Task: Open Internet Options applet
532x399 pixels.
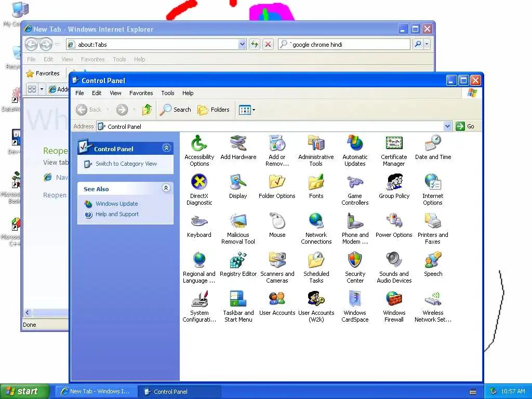Action: pyautogui.click(x=433, y=189)
